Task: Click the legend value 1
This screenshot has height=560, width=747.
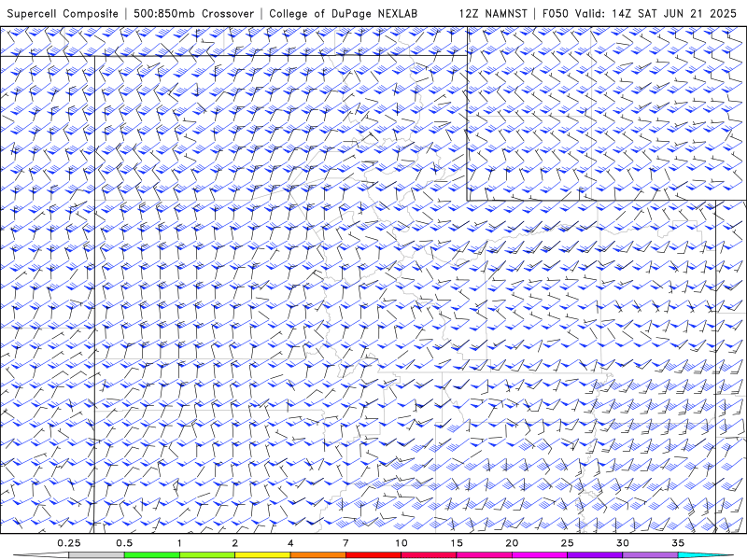Action: [x=179, y=543]
